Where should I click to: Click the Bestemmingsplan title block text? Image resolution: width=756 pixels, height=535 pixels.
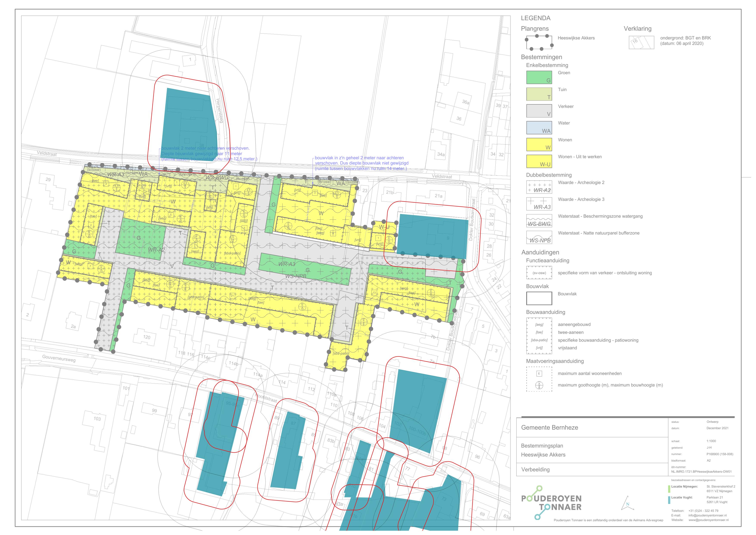[542, 446]
